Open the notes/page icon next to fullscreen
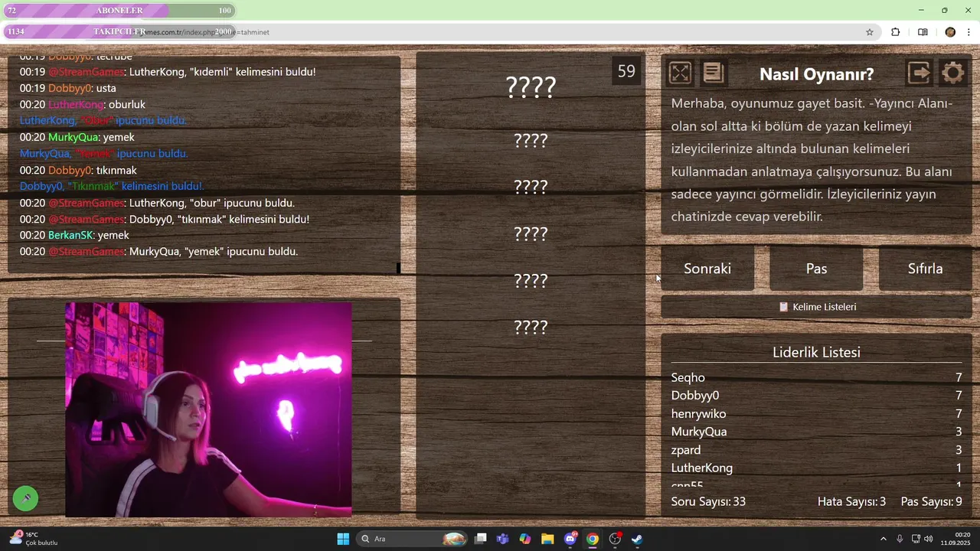This screenshot has height=551, width=980. (714, 73)
